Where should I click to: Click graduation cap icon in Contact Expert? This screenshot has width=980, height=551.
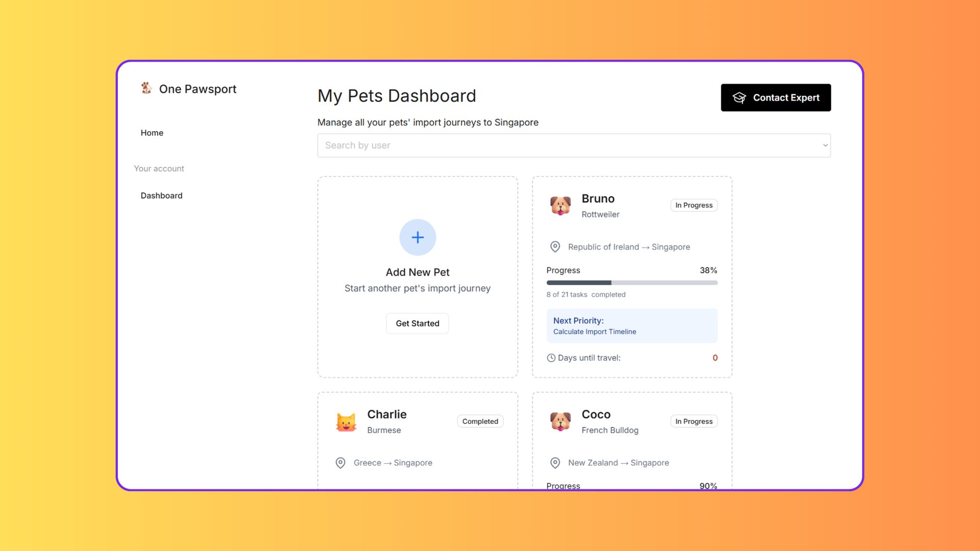(x=739, y=98)
